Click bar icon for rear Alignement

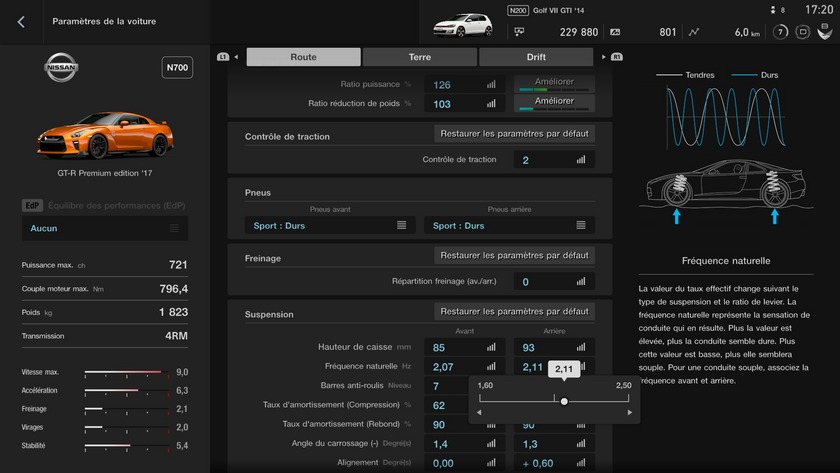pyautogui.click(x=581, y=463)
